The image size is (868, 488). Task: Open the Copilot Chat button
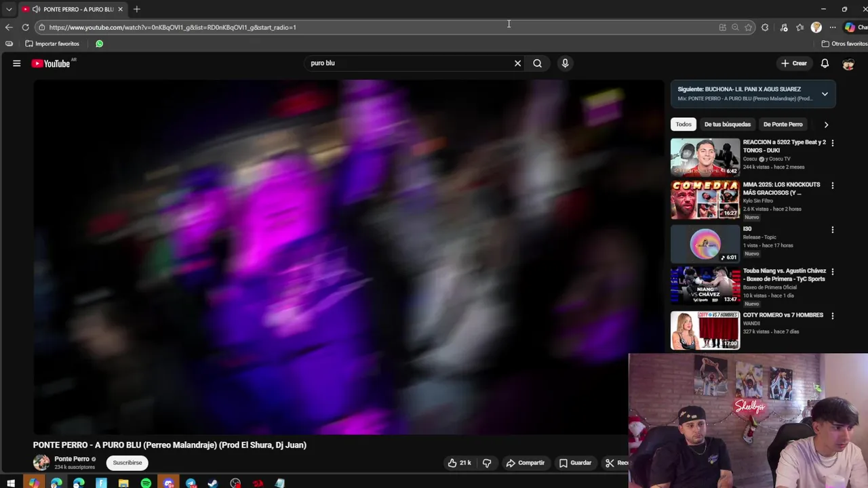click(854, 27)
